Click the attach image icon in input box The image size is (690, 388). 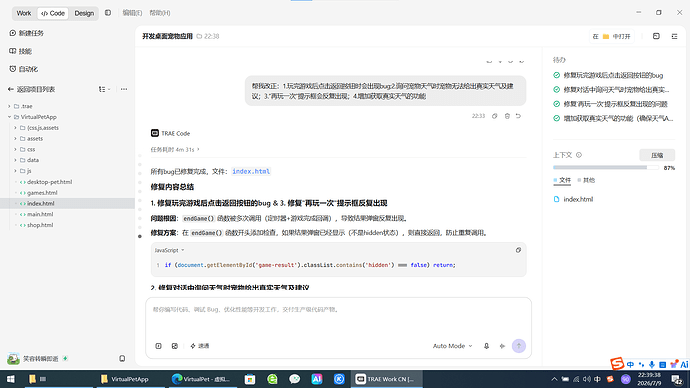point(175,346)
